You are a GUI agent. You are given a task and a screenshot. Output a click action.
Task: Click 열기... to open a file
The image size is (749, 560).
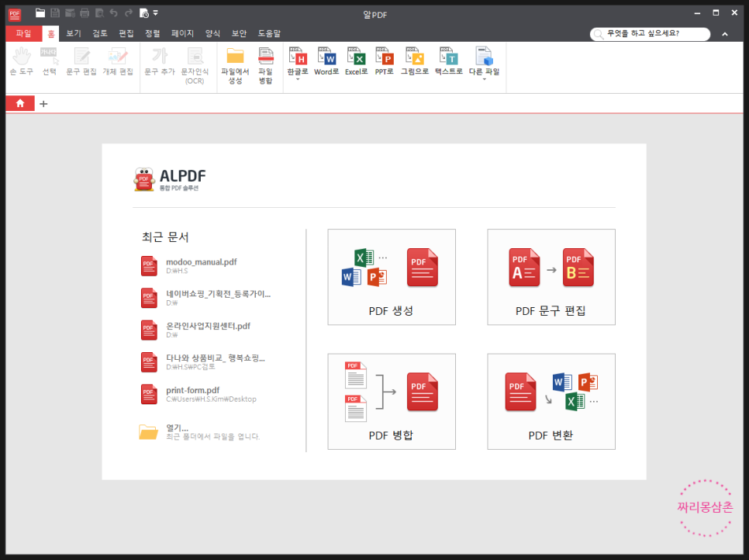(x=200, y=431)
